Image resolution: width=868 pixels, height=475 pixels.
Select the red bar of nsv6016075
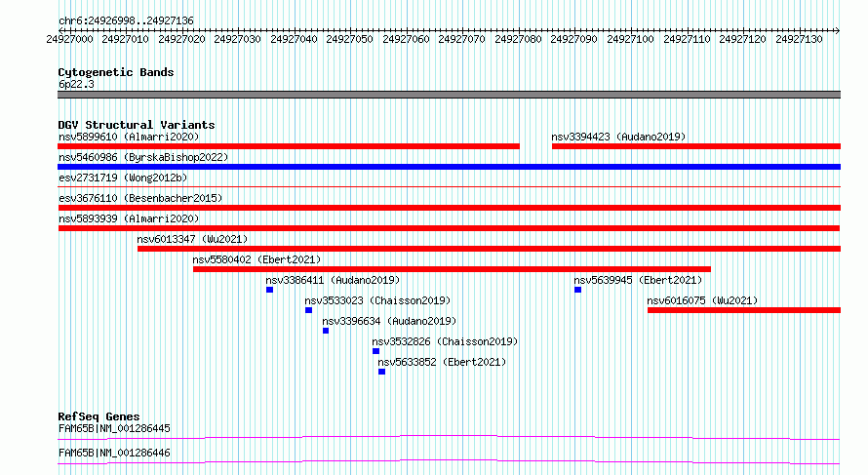coord(744,310)
